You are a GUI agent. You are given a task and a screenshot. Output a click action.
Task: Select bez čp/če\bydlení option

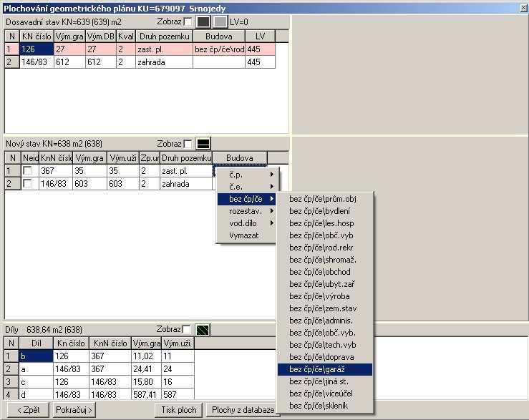click(x=325, y=211)
